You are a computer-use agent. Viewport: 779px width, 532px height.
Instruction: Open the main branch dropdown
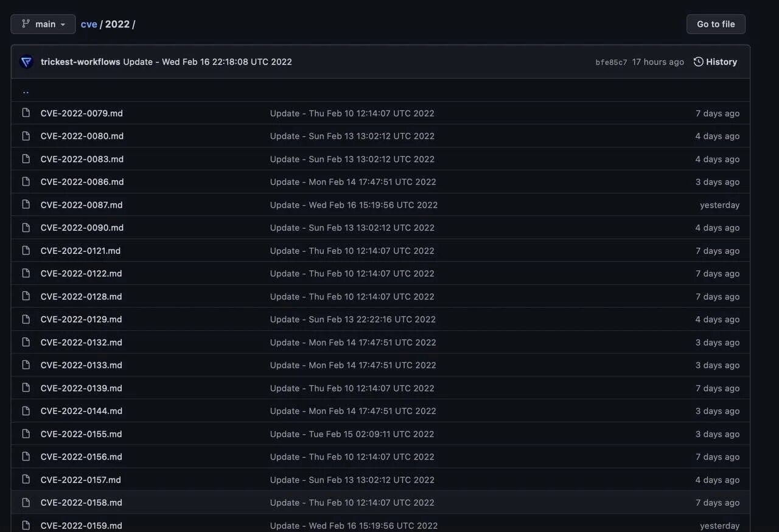pyautogui.click(x=43, y=24)
